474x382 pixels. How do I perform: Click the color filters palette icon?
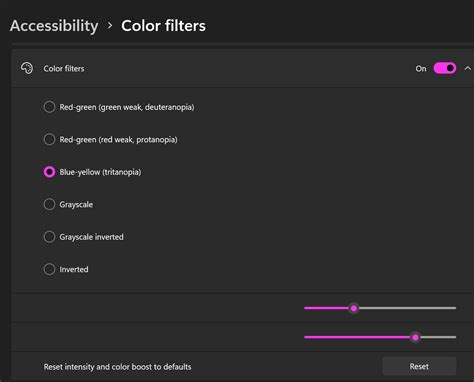coord(27,68)
